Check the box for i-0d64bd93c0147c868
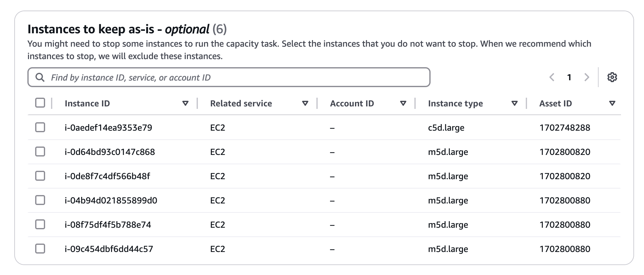The image size is (644, 275). 40,151
